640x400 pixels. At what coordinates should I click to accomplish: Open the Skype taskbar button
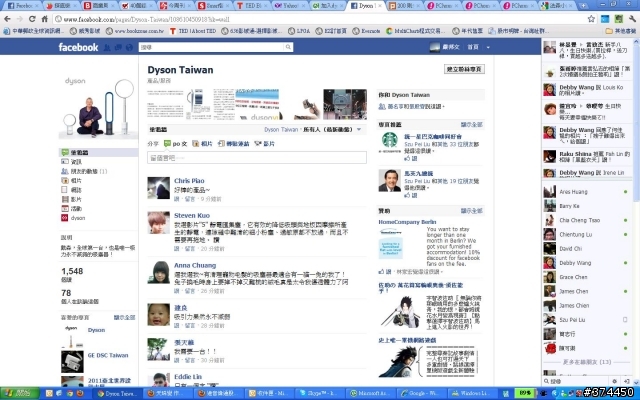click(x=321, y=393)
